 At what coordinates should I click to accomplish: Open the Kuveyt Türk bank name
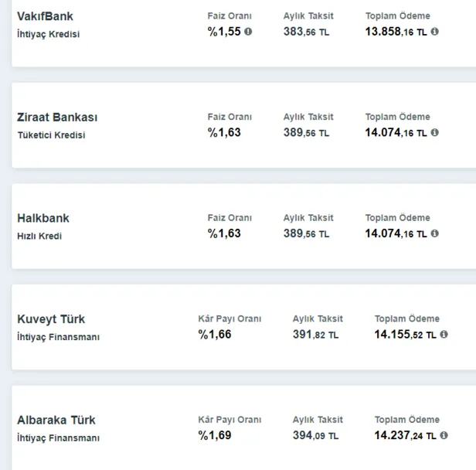coord(51,319)
